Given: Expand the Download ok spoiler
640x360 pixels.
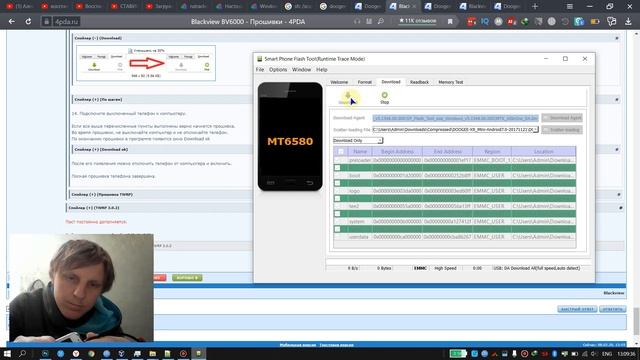Looking at the screenshot, I should pos(101,149).
